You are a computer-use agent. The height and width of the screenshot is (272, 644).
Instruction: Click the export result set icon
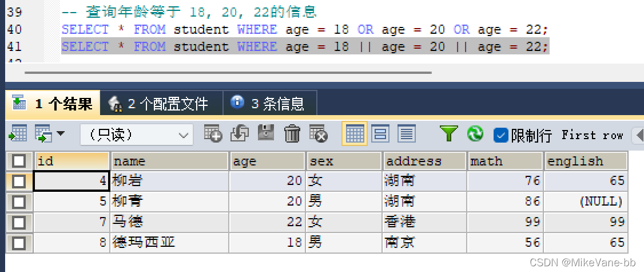[x=18, y=134]
